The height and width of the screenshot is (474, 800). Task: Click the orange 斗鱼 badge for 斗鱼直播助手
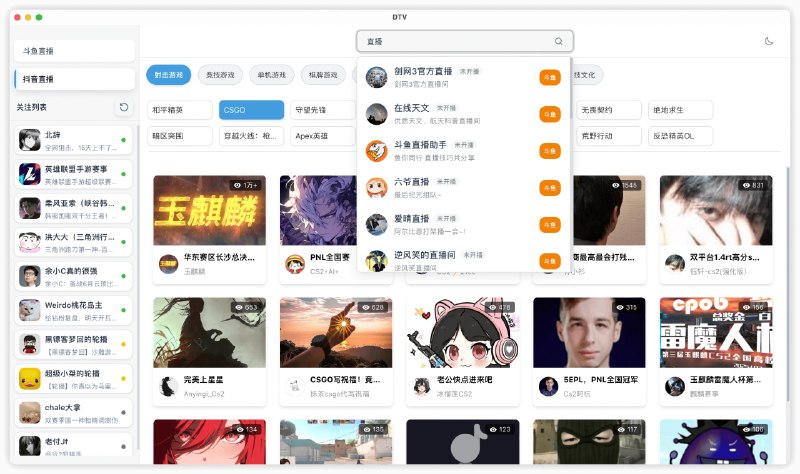pyautogui.click(x=550, y=151)
